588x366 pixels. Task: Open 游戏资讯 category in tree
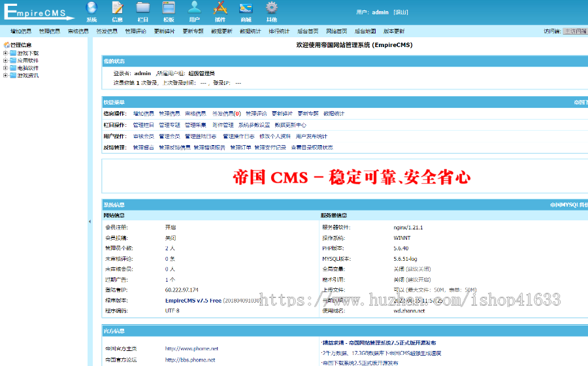click(28, 75)
